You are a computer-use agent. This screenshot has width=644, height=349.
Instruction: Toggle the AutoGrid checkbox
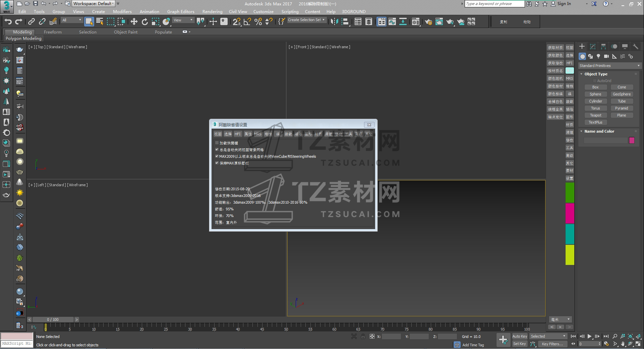(595, 81)
